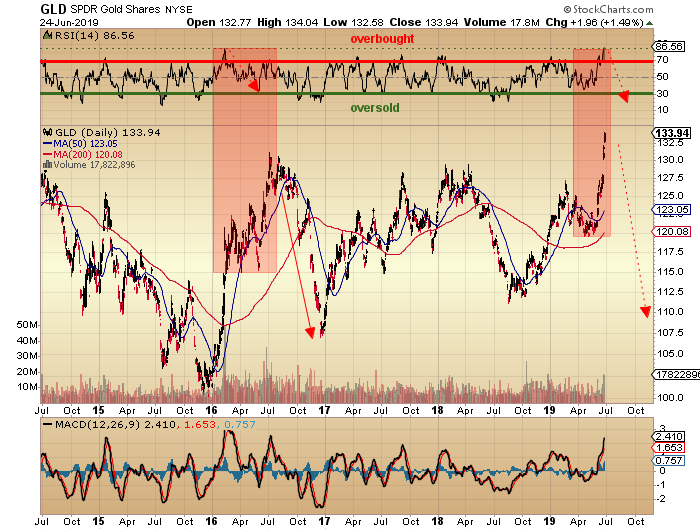Click the 107.5 price axis label
This screenshot has height=530, width=700.
670,333
